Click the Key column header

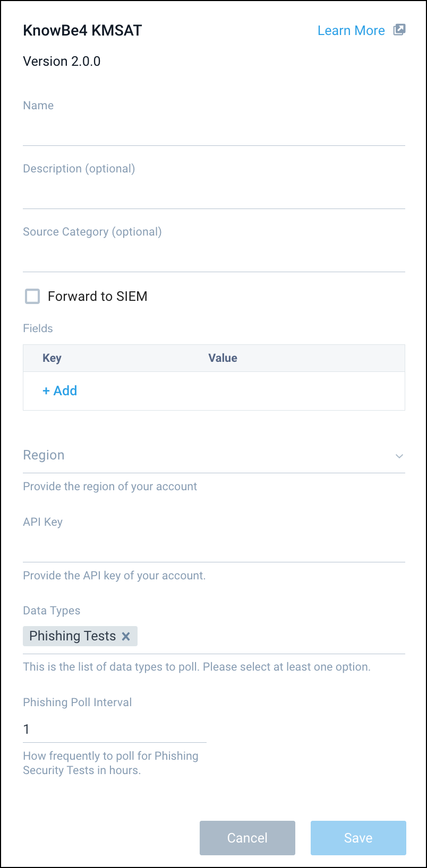click(x=52, y=358)
